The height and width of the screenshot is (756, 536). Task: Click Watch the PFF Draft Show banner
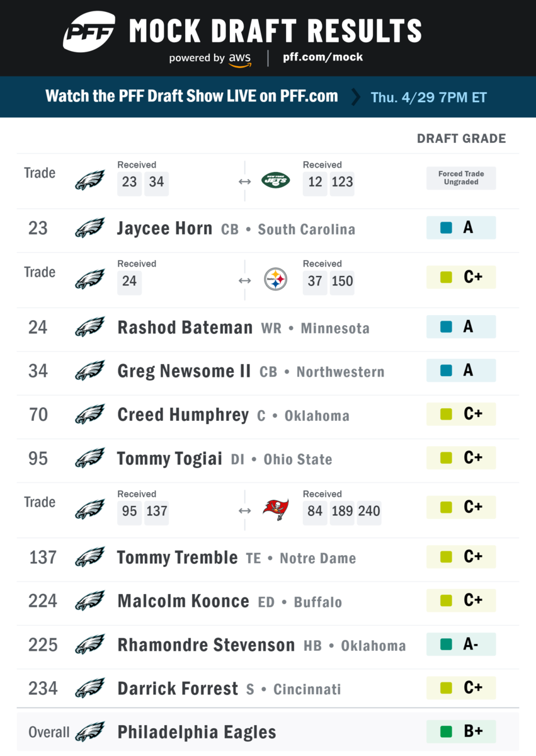tap(268, 97)
